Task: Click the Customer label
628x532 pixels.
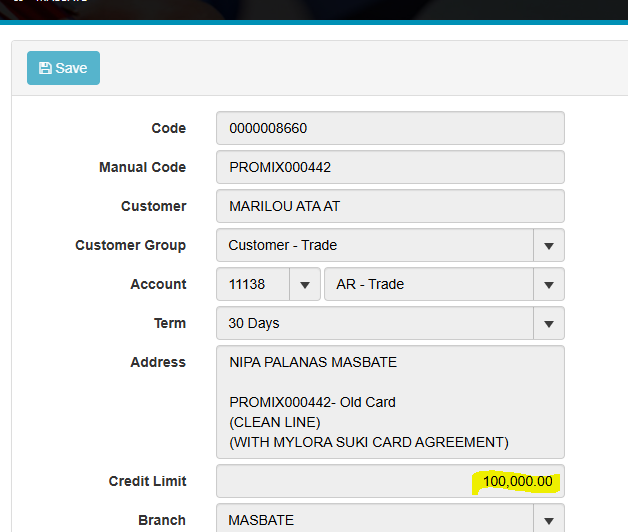Action: coord(153,206)
